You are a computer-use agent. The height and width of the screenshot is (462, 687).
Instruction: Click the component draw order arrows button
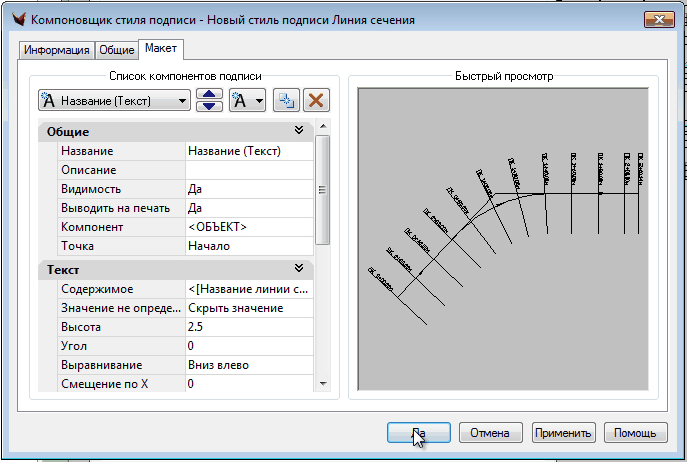pyautogui.click(x=209, y=100)
